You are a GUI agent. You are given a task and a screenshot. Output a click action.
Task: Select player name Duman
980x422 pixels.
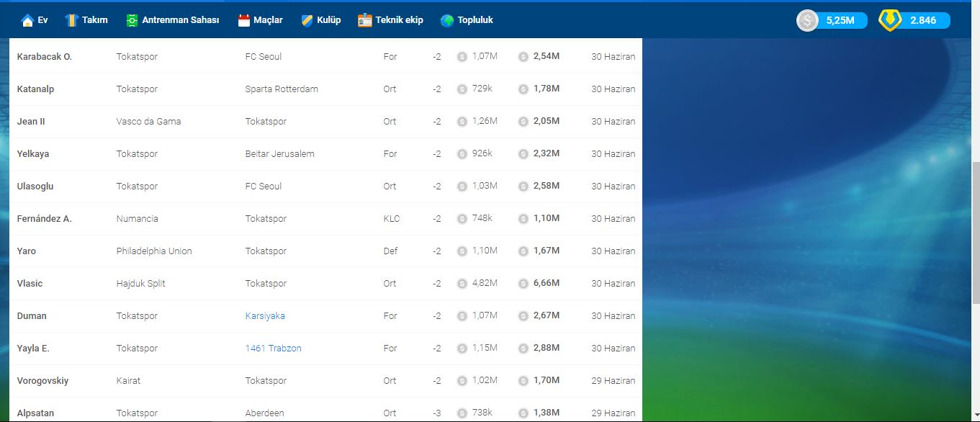(32, 315)
